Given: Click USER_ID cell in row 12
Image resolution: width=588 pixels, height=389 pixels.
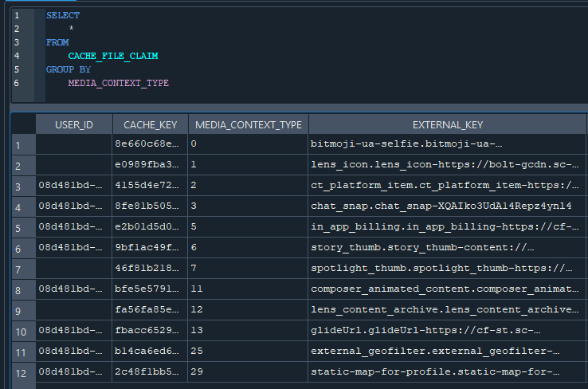Looking at the screenshot, I should point(74,371).
